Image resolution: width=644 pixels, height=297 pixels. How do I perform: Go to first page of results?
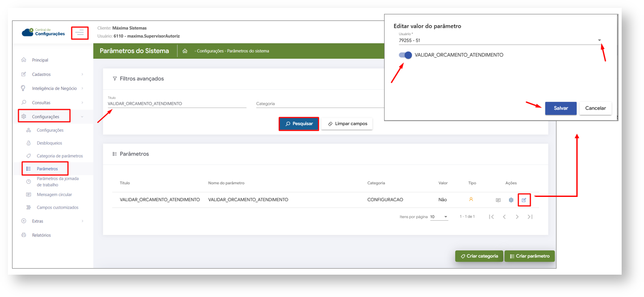491,217
